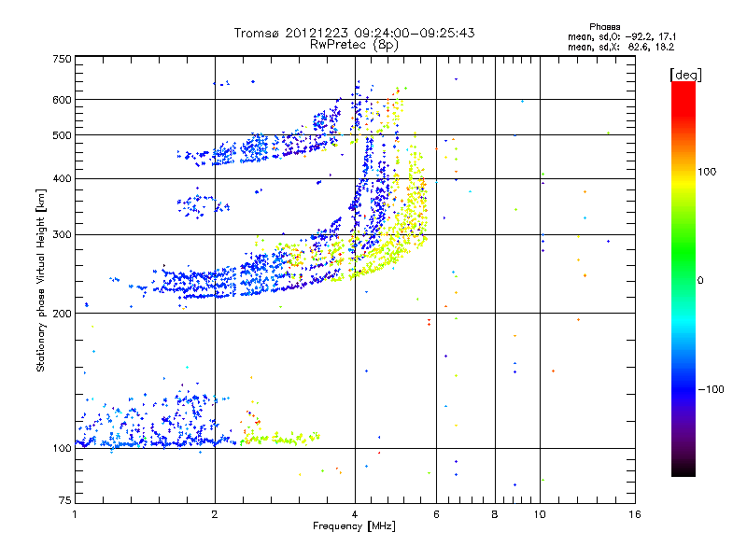The height and width of the screenshot is (560, 747).
Task: Click the '100' y-axis tick label
Action: 62,449
